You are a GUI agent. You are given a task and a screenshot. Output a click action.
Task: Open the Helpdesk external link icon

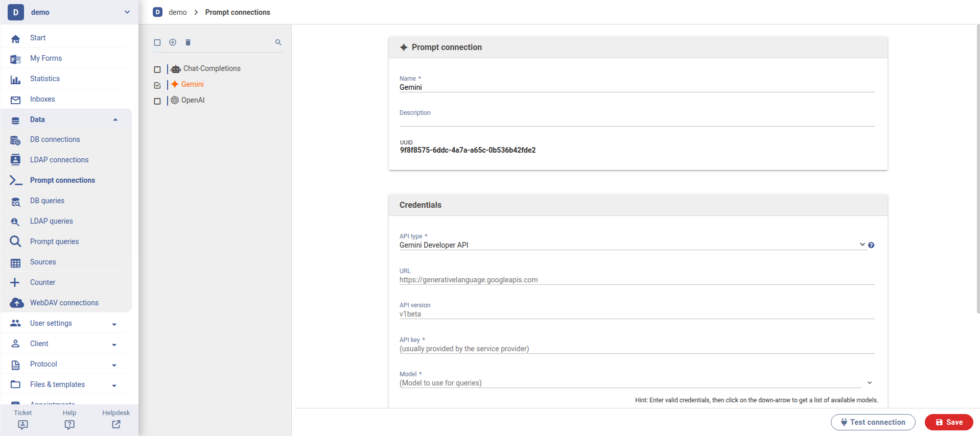pos(116,424)
